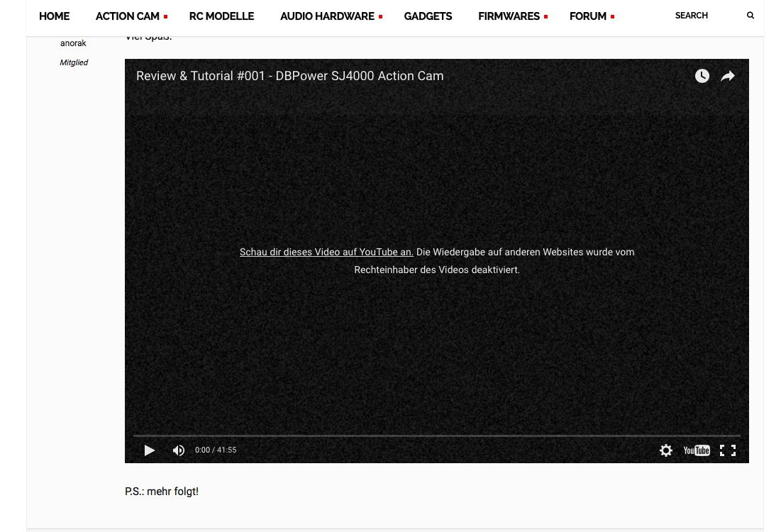Open the anorak user profile

click(73, 43)
